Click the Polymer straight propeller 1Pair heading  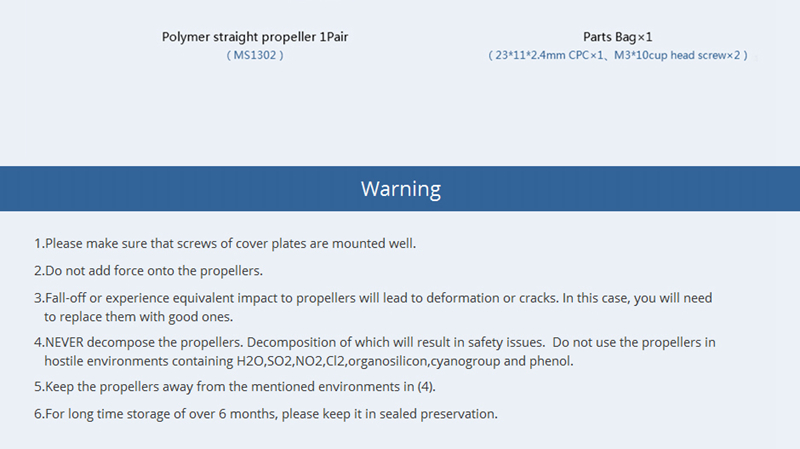(x=255, y=37)
